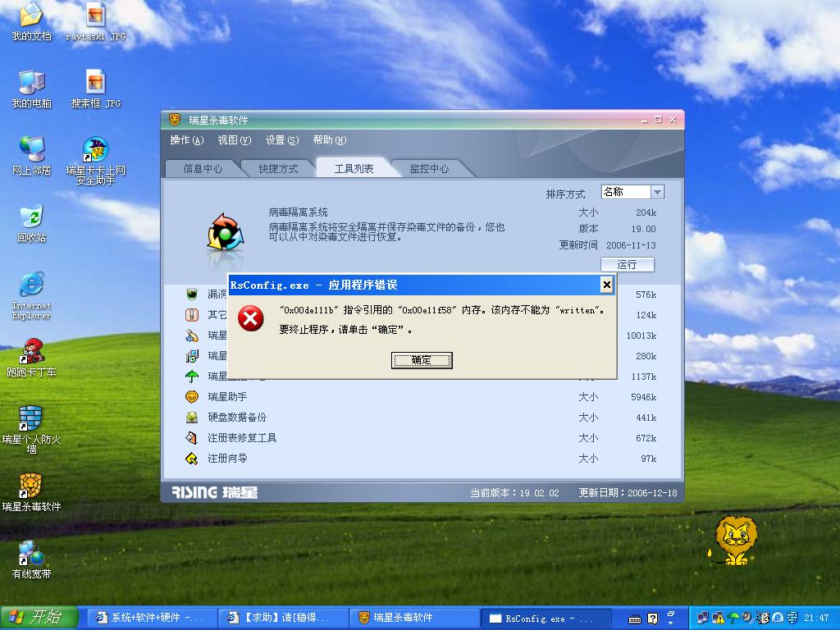Open the 视图(V) menu
Image resolution: width=840 pixels, height=630 pixels.
pyautogui.click(x=234, y=140)
